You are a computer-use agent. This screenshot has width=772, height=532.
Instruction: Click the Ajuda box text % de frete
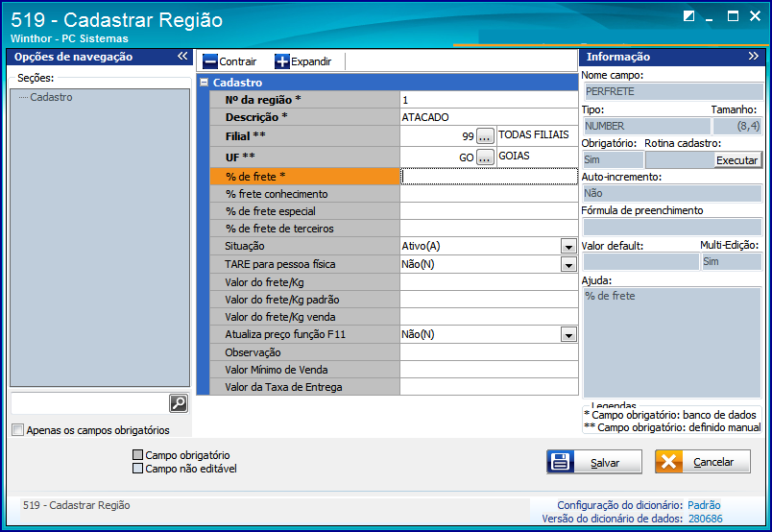pos(610,296)
